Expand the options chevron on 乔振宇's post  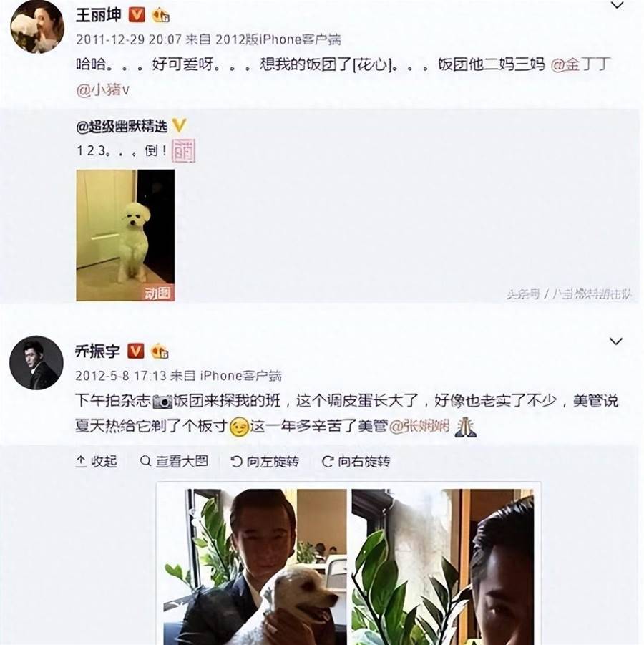[x=615, y=341]
